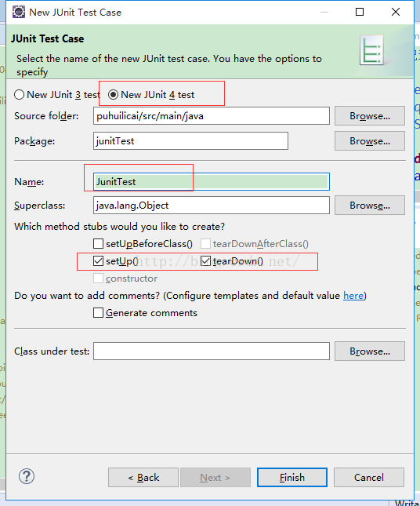Image resolution: width=420 pixels, height=506 pixels.
Task: Click the Package field containing junitTest
Action: (191, 141)
